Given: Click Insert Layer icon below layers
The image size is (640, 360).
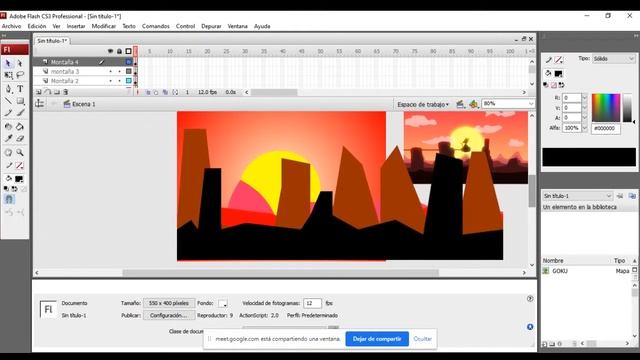Looking at the screenshot, I should tap(39, 92).
